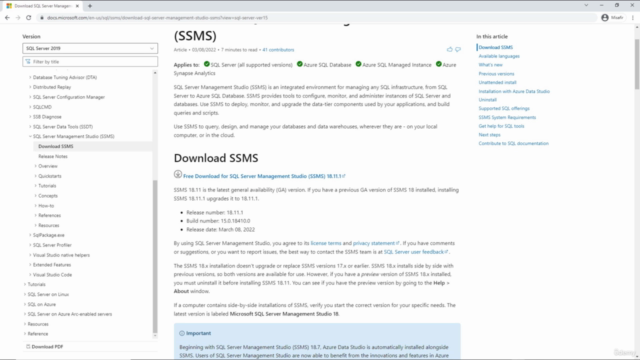Close the Download SQL Server Management tab
The width and height of the screenshot is (640, 360).
77,6
